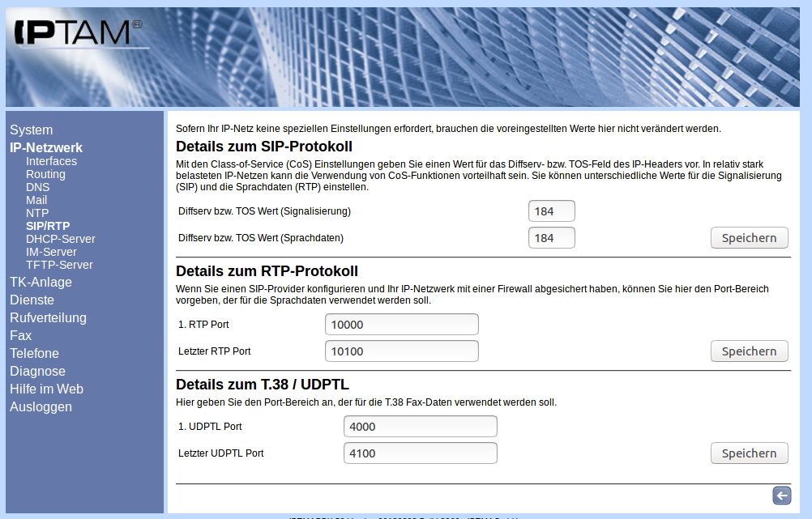812x519 pixels.
Task: Save the SIP protocol Diffserv settings
Action: pyautogui.click(x=749, y=237)
